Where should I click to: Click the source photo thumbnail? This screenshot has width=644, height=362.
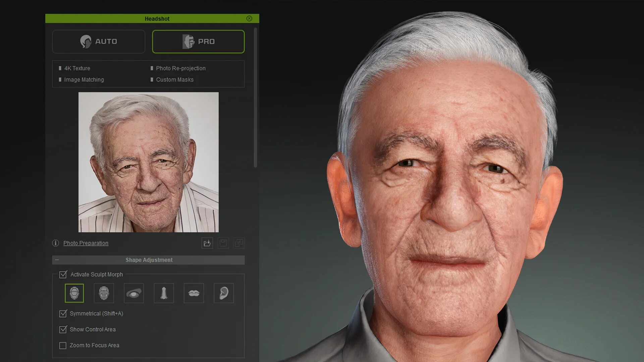[149, 162]
